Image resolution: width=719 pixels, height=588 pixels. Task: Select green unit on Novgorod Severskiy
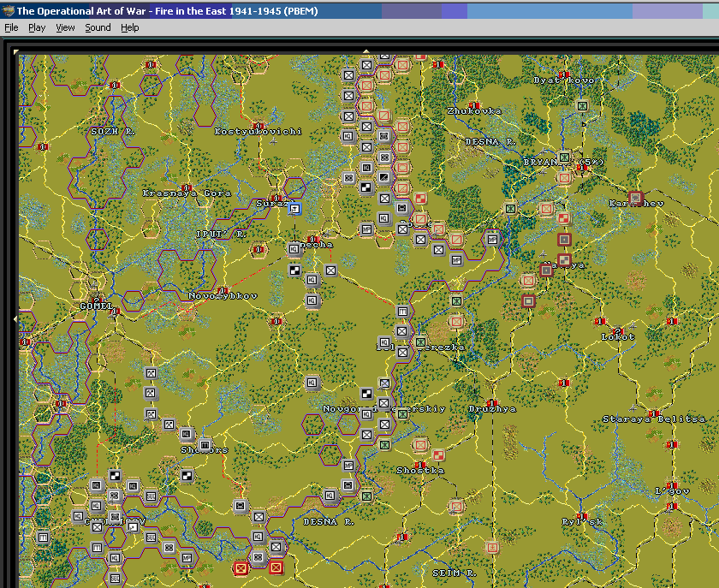402,414
